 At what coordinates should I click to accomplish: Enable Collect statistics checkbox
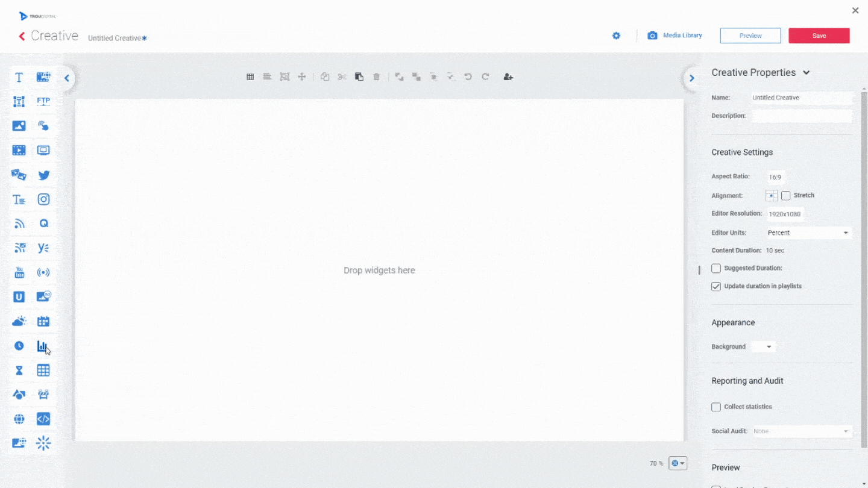[x=716, y=407]
